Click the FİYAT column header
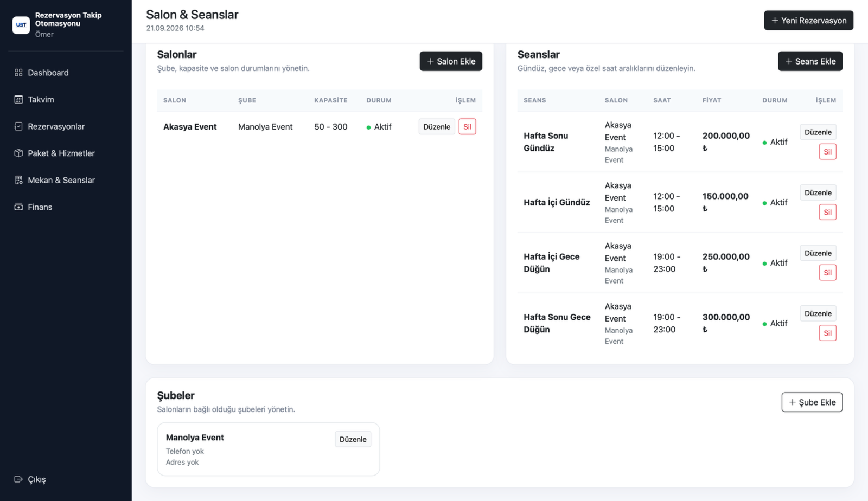The height and width of the screenshot is (501, 868). coord(712,100)
